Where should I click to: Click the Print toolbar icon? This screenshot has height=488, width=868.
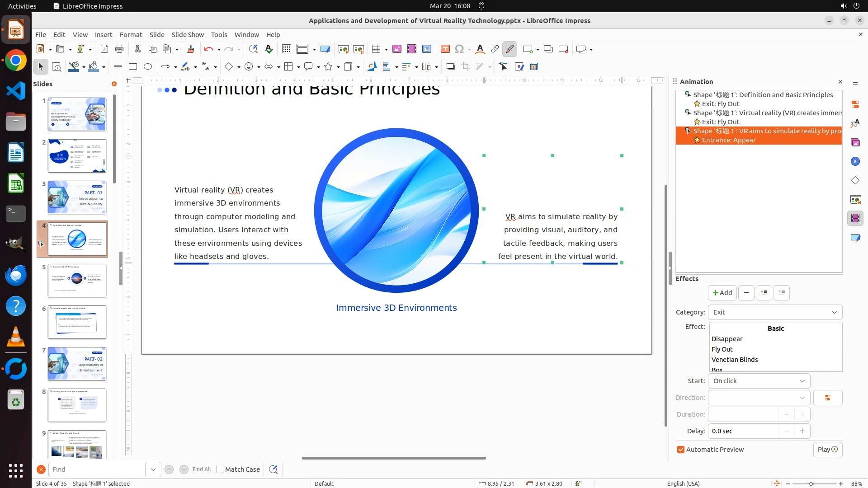point(119,49)
